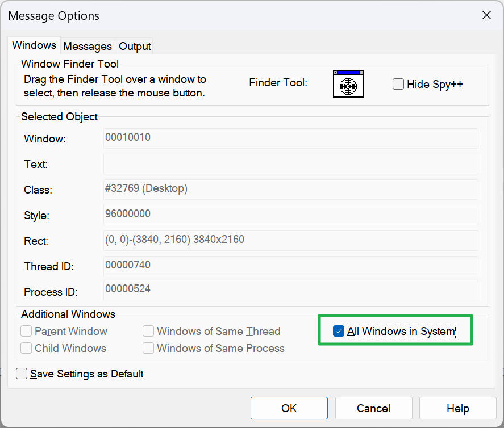
Task: Enable Child Windows checkbox
Action: (26, 348)
